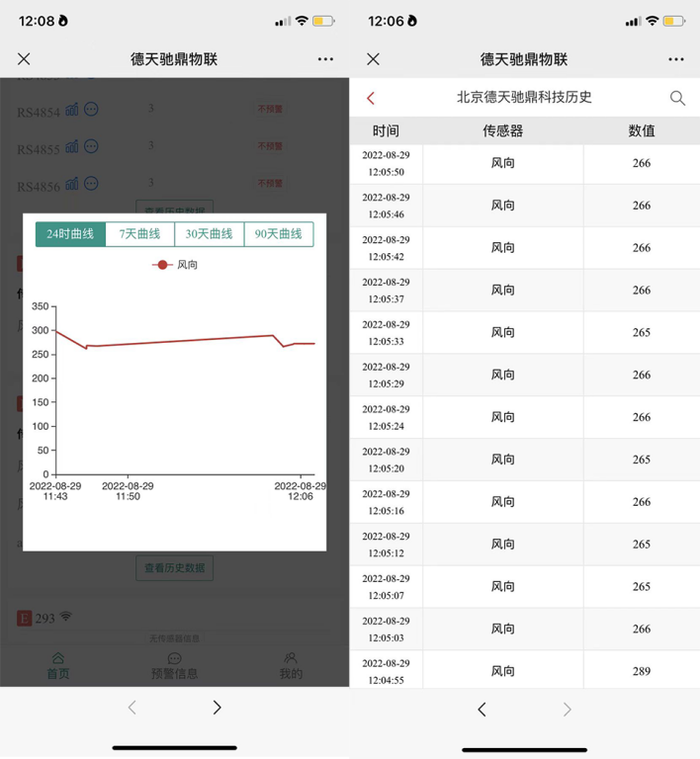Tap 风向 in the 12:05:12 row
Image resolution: width=700 pixels, height=759 pixels.
(503, 545)
